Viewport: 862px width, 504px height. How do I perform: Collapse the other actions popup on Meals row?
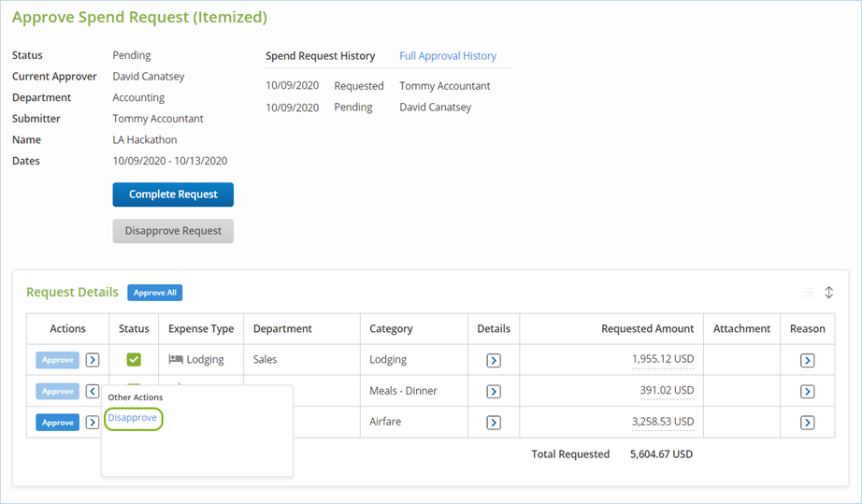coord(93,391)
